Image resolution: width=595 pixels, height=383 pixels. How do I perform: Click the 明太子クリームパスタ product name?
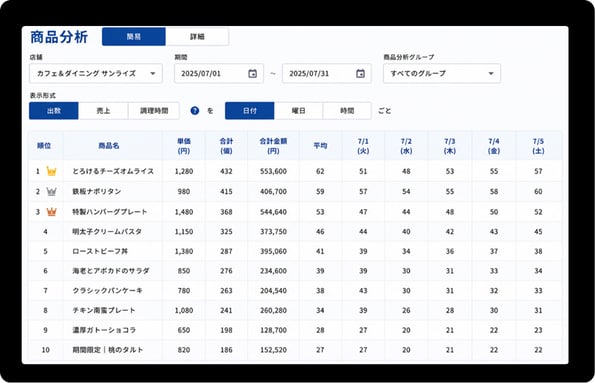click(107, 232)
